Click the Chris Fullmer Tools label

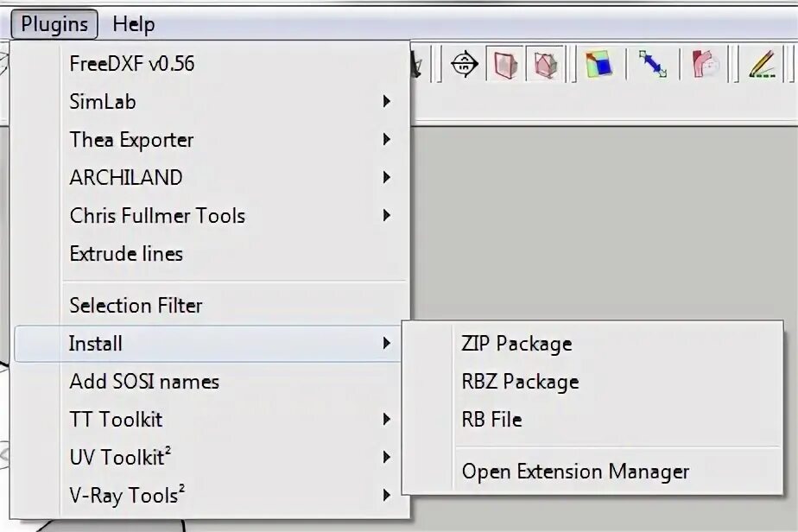(x=157, y=215)
